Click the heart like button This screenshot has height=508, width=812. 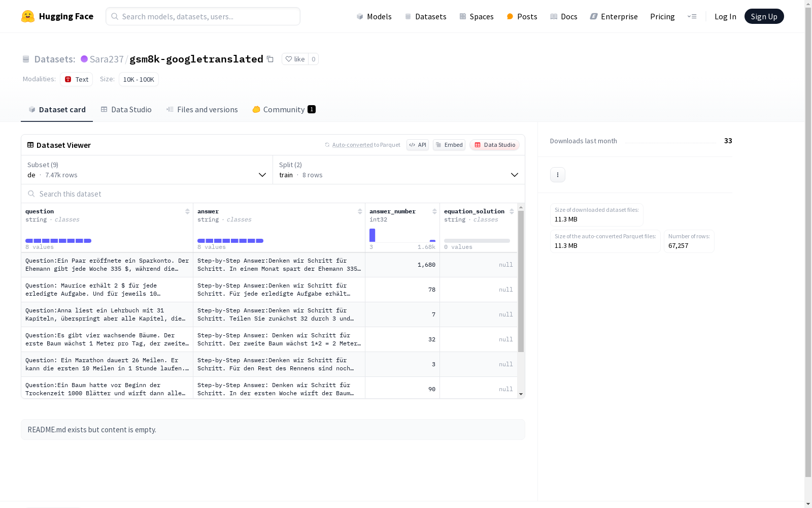[x=295, y=59]
